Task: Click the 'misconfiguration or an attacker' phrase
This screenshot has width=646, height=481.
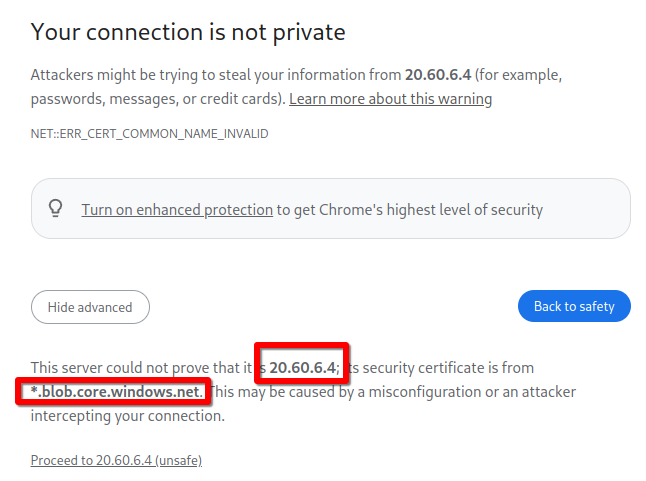Action: pyautogui.click(x=472, y=392)
